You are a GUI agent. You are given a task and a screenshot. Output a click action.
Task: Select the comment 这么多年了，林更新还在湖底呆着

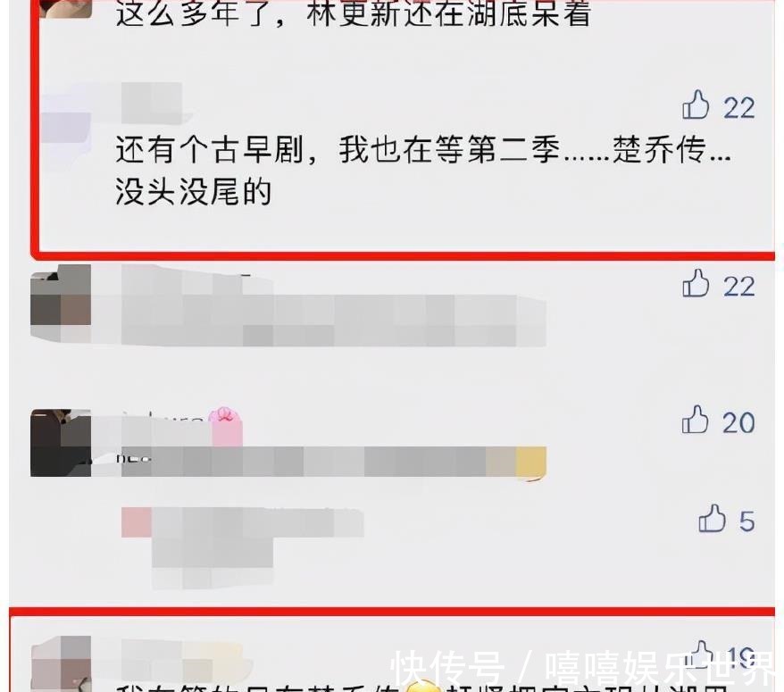coord(354,12)
